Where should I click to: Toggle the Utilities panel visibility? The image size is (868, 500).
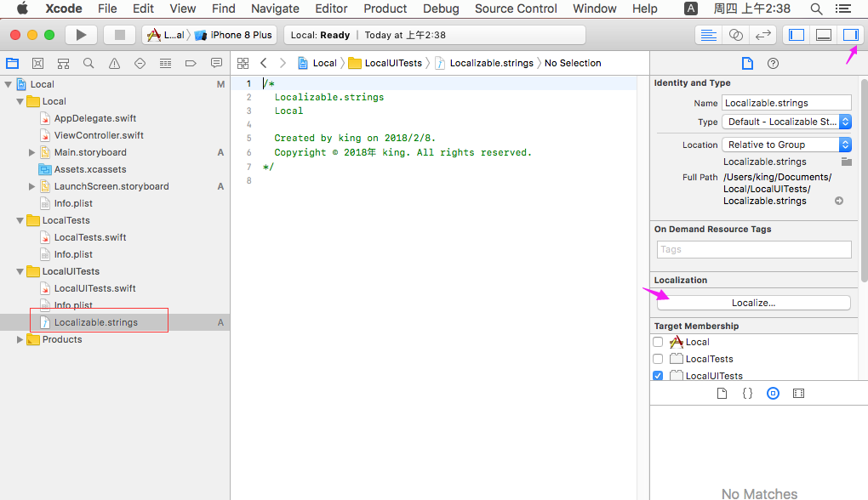850,35
